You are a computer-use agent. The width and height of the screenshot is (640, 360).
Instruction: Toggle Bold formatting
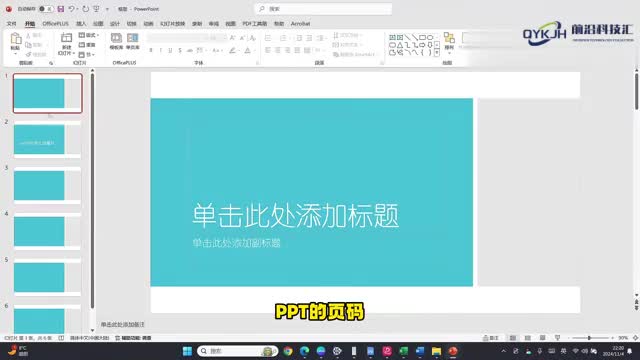click(151, 50)
